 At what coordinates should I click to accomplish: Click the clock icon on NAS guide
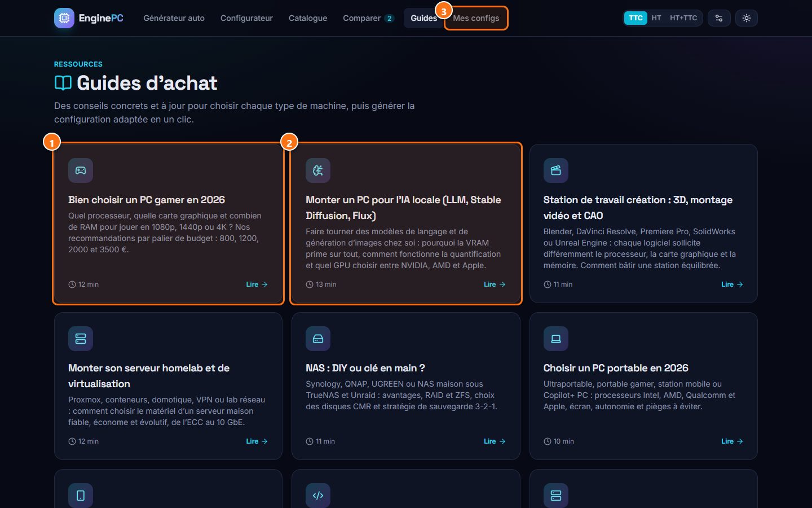(310, 441)
